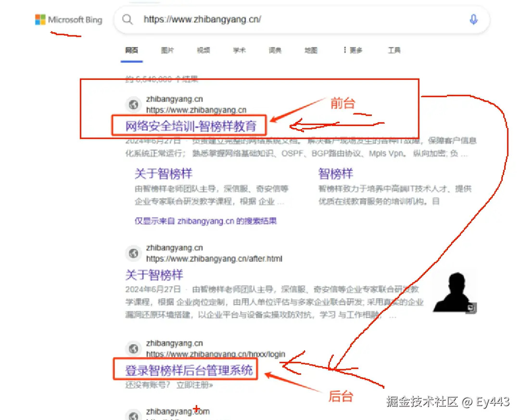Click the Microsoft Bing logo

click(x=69, y=20)
